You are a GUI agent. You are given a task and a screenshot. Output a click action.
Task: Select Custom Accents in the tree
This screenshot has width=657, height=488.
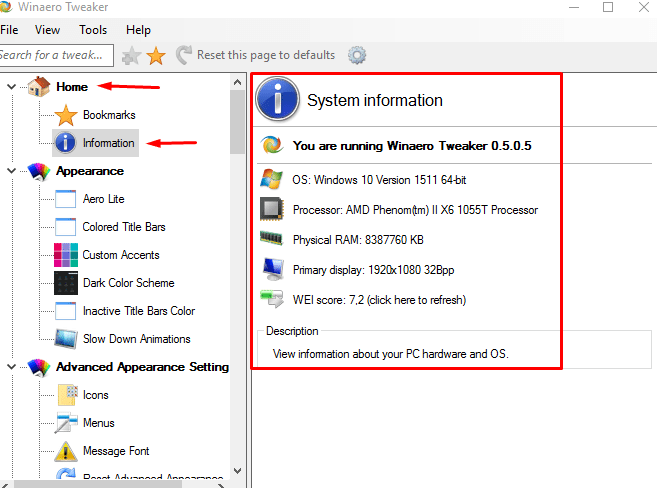coord(121,255)
